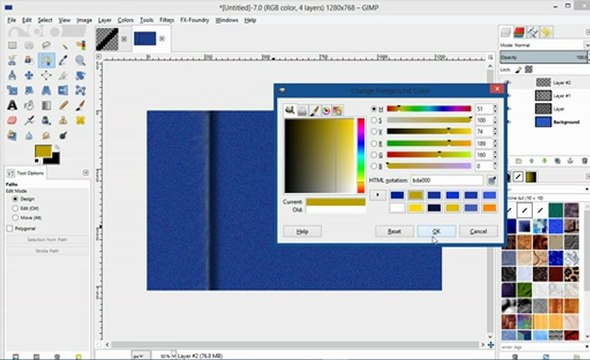Viewport: 590px width, 360px height.
Task: Select the Cage Transform tool
Action: (x=80, y=90)
